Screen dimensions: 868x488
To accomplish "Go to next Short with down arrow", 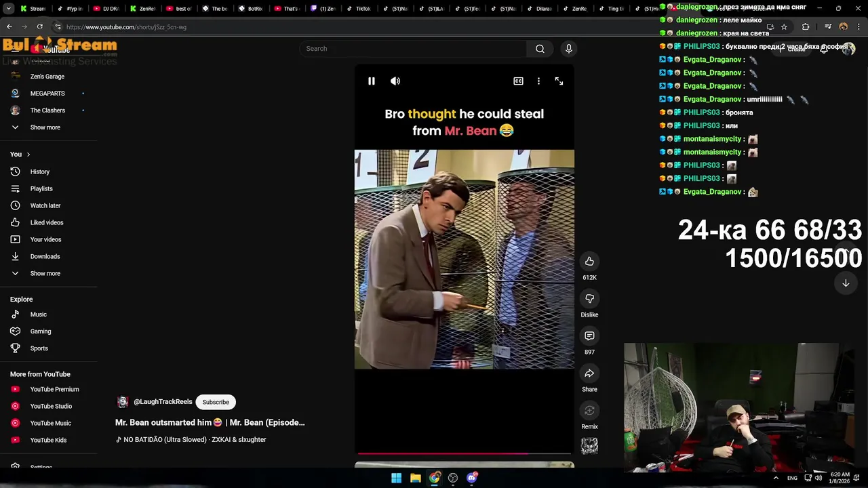I will coord(846,283).
